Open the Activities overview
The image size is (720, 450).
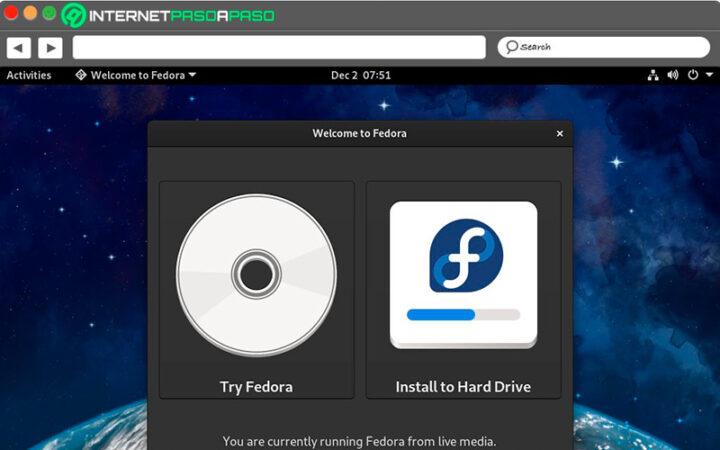click(x=29, y=75)
